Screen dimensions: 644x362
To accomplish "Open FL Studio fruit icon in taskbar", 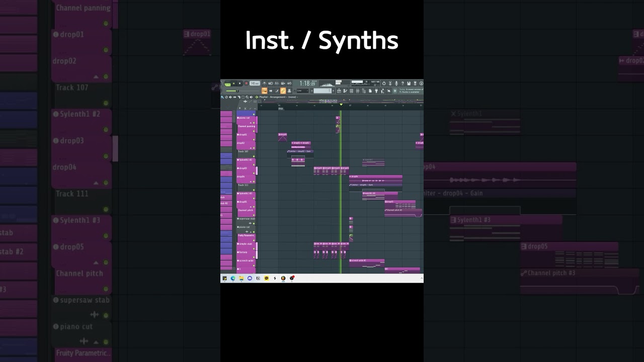I will 283,278.
